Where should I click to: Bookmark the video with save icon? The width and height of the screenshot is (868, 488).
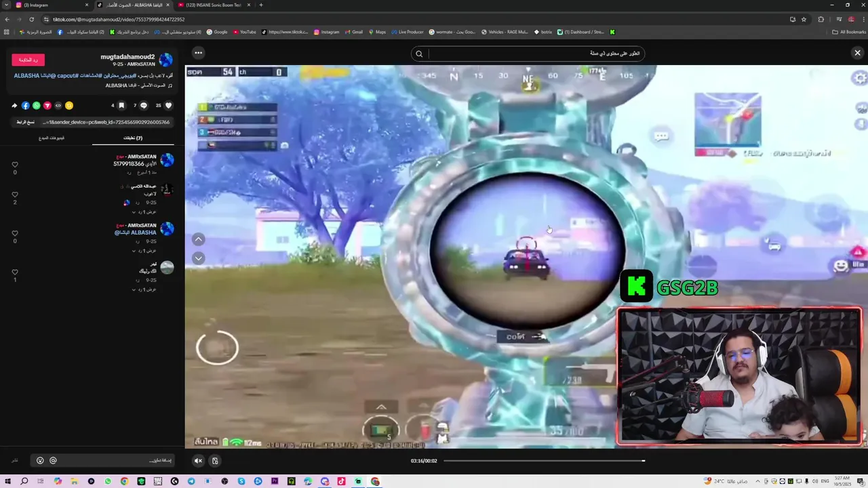(x=121, y=106)
